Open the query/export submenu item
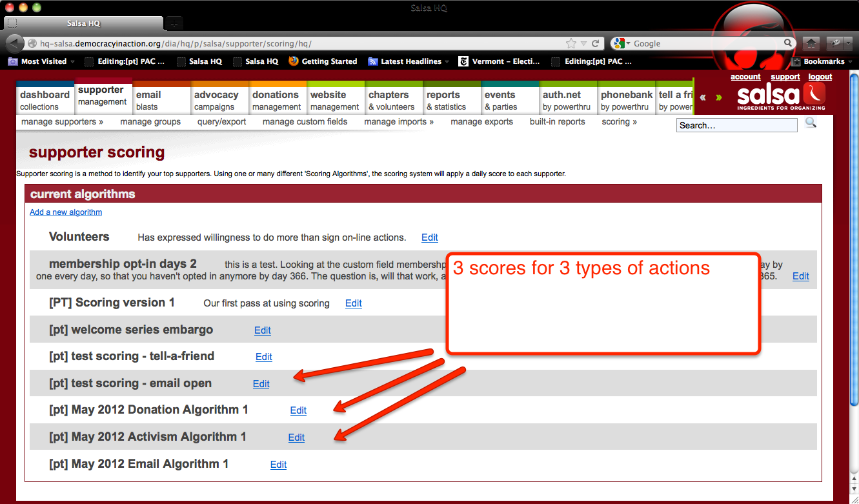 [x=221, y=121]
